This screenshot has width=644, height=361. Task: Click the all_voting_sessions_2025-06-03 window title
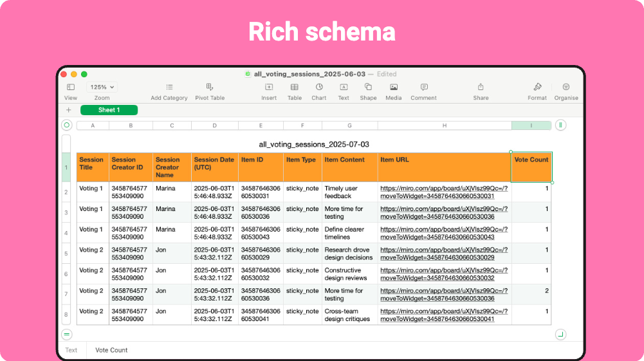[x=309, y=74]
